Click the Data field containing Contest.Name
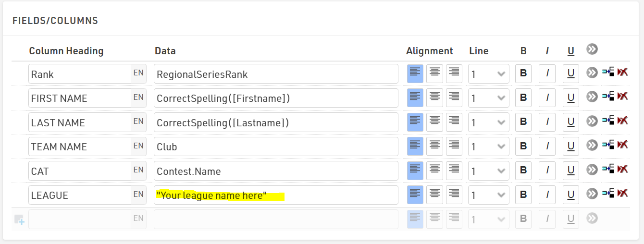 point(276,171)
